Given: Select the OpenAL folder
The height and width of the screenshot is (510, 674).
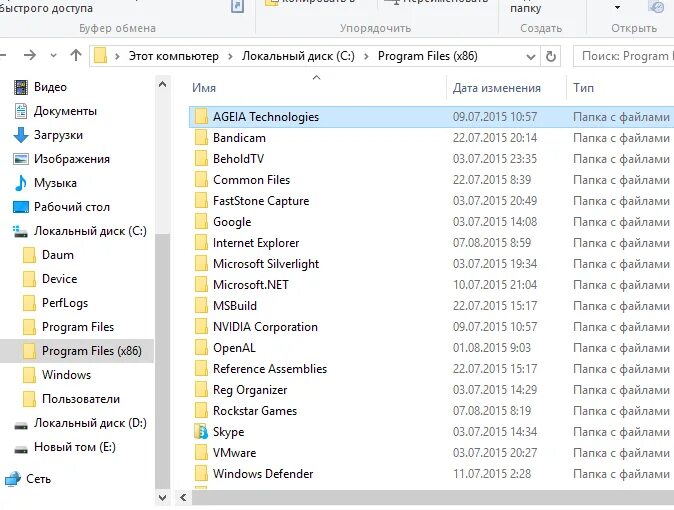Looking at the screenshot, I should [x=234, y=348].
